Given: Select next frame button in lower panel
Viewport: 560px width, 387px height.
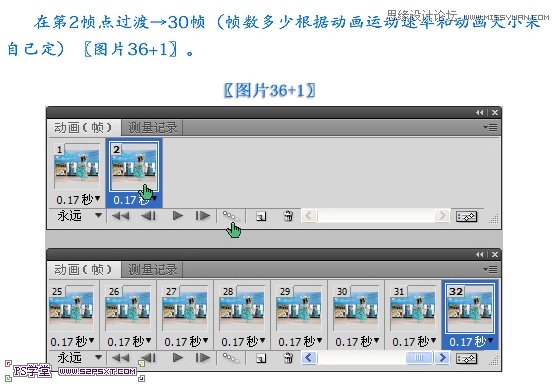Looking at the screenshot, I should coord(202,358).
